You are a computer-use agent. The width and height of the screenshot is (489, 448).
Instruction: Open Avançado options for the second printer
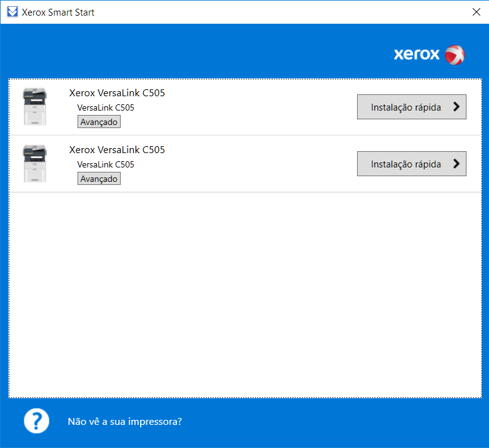pyautogui.click(x=99, y=179)
